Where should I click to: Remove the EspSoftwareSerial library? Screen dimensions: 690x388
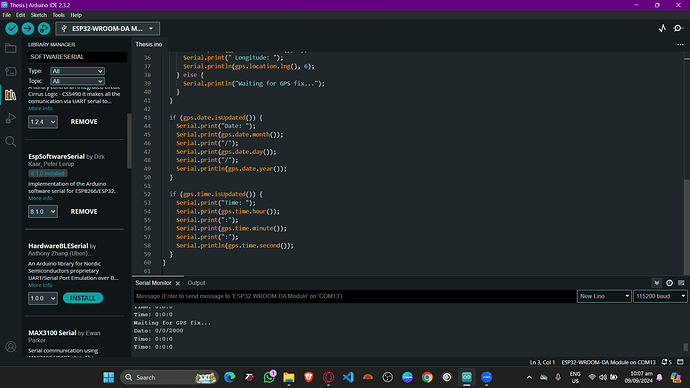pos(84,212)
